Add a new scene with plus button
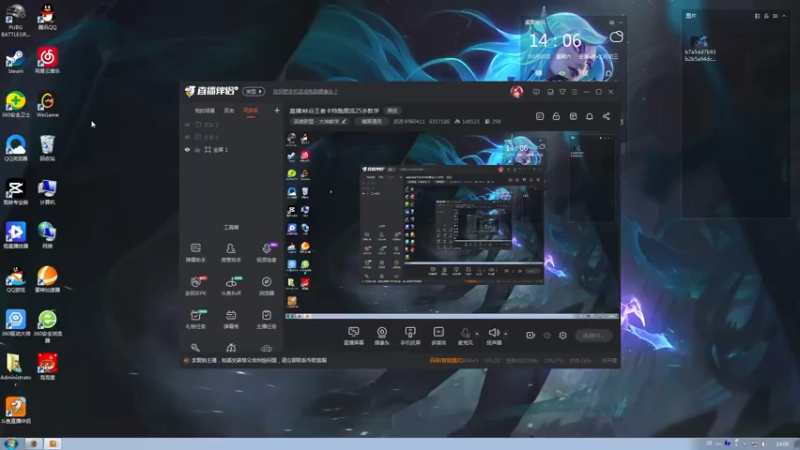 tap(277, 110)
